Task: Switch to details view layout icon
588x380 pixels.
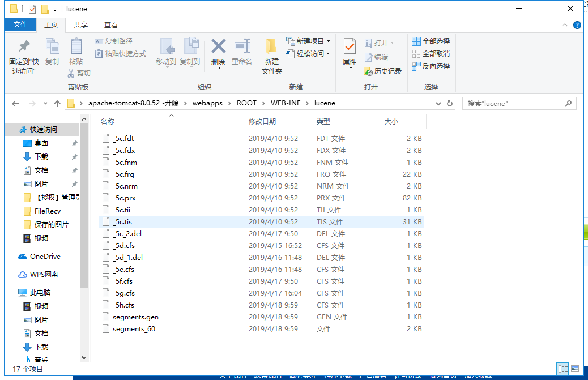Action: [x=563, y=369]
